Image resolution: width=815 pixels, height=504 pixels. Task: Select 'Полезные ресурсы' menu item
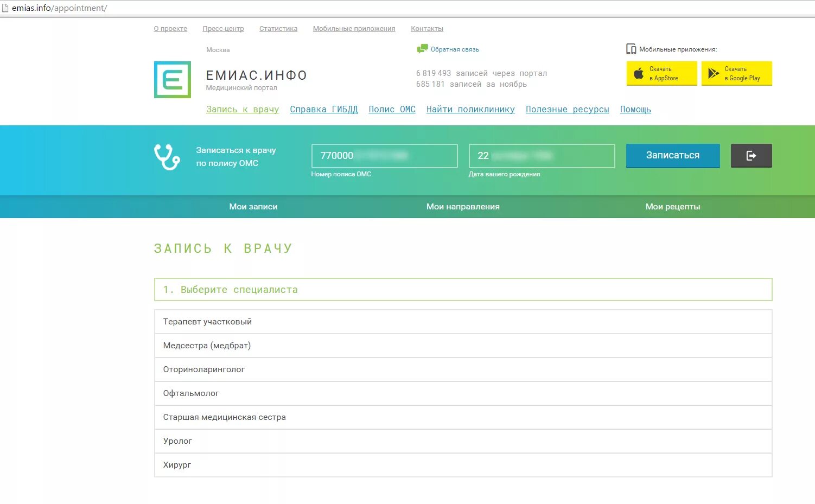(568, 110)
